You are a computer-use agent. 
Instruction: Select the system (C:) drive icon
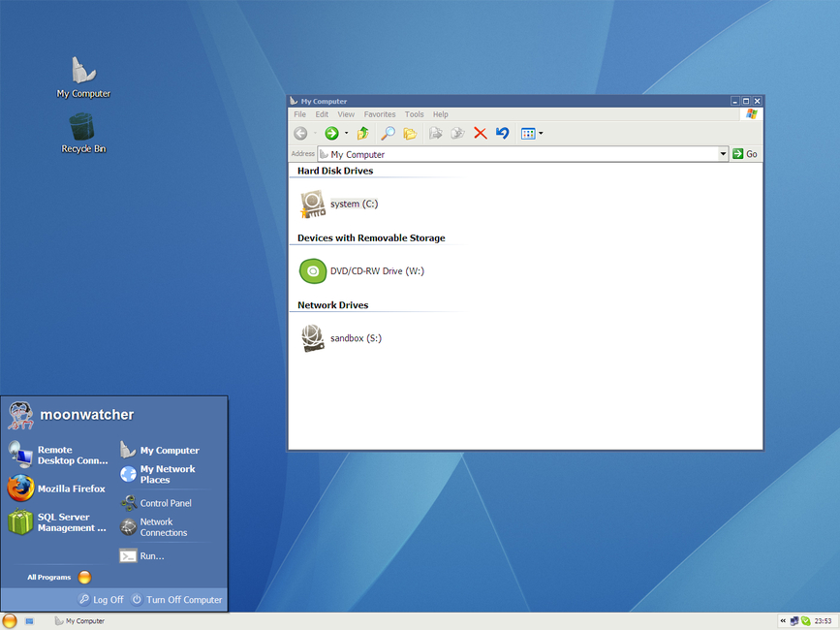[x=313, y=205]
